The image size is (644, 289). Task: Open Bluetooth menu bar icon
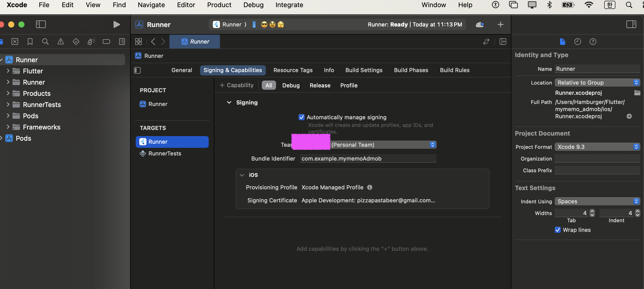(x=549, y=5)
